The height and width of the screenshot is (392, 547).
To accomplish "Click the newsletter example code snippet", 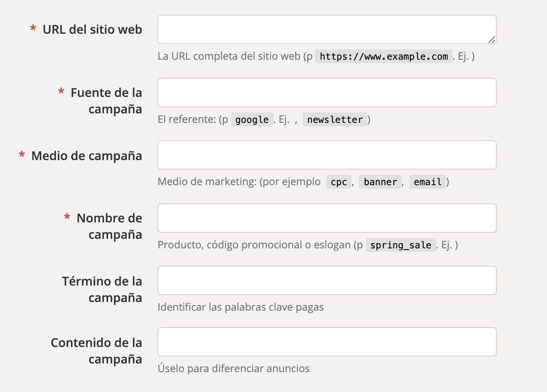I will [x=335, y=119].
